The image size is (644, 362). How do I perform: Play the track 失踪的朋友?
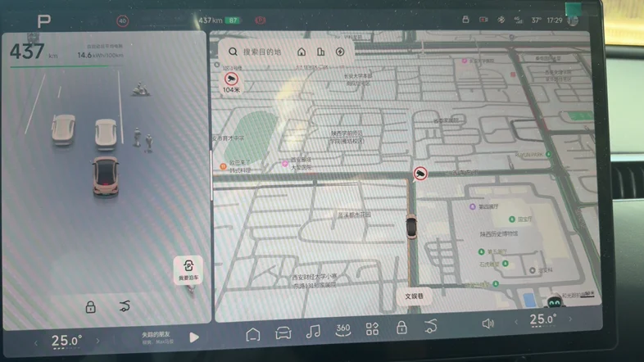194,337
